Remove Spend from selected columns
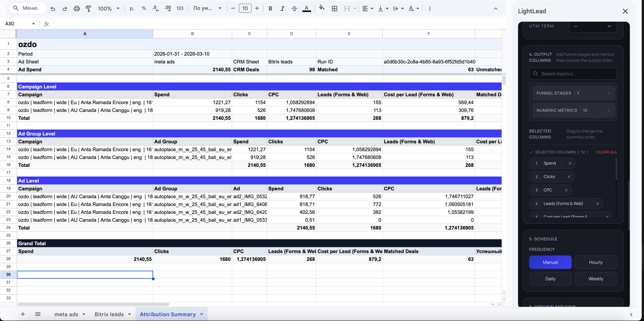The width and height of the screenshot is (644, 321). click(570, 163)
